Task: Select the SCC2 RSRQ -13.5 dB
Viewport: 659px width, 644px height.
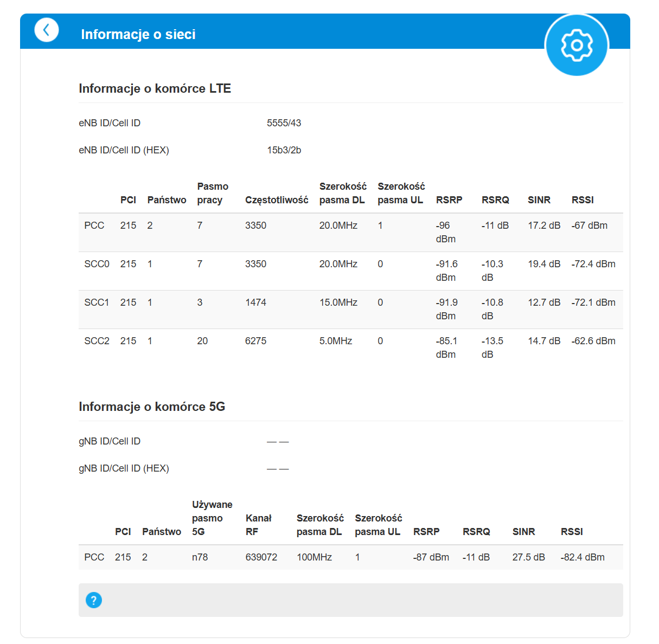Action: click(492, 347)
